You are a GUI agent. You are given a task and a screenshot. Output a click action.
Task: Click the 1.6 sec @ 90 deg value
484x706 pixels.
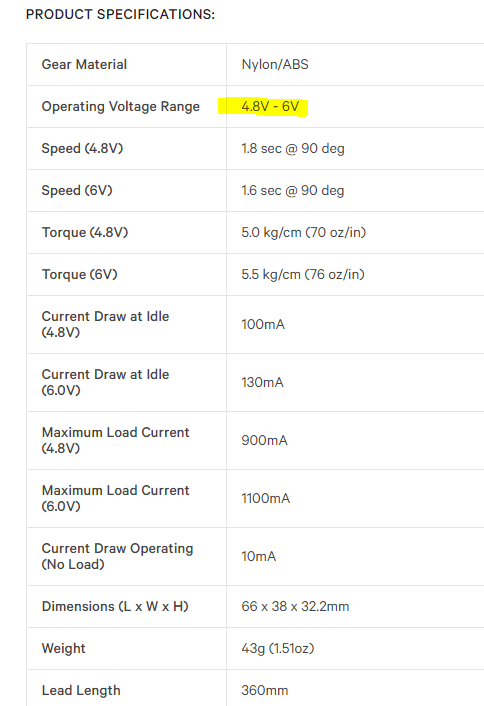pos(293,190)
